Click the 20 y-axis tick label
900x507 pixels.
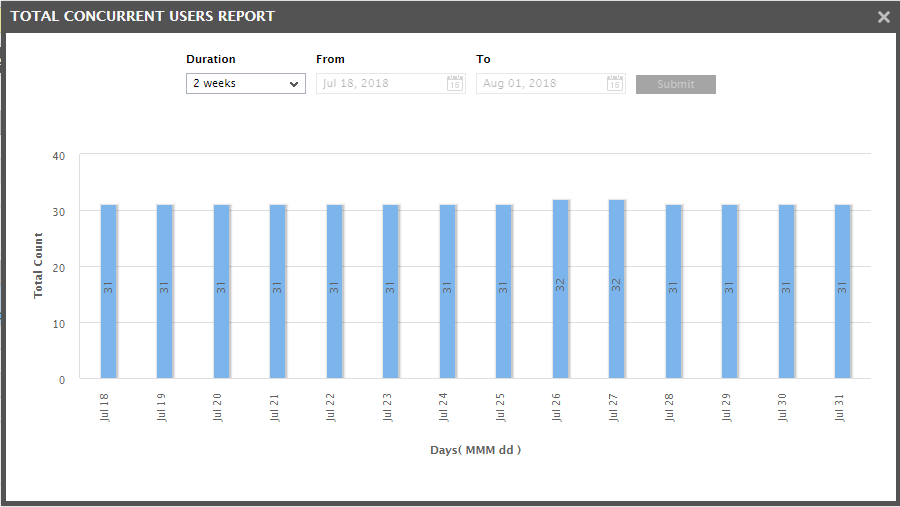tap(59, 268)
